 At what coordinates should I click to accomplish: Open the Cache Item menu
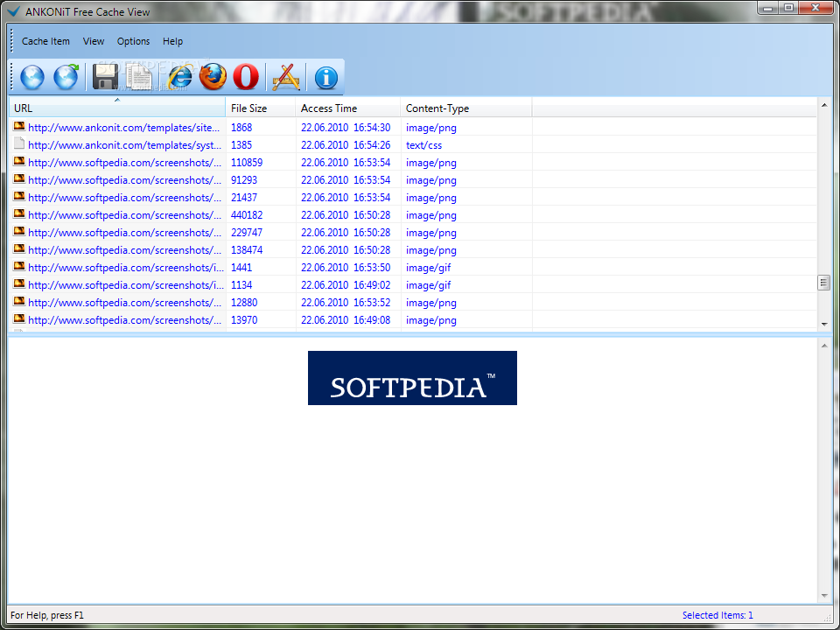(45, 41)
